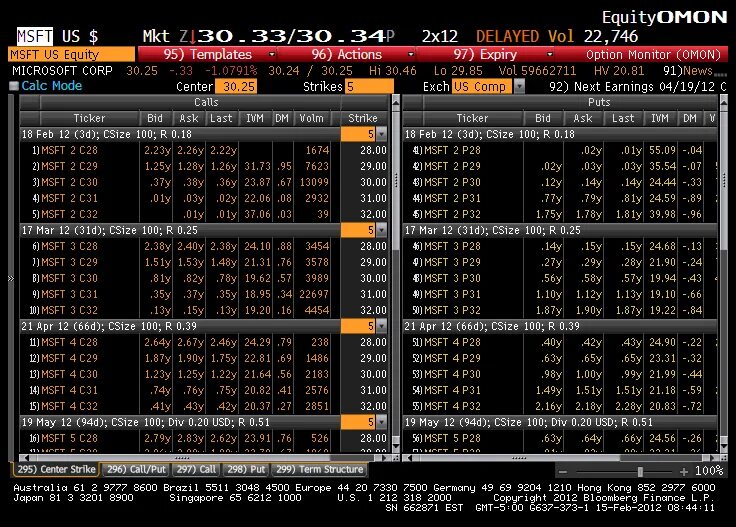Click the Strikes count input field
The height and width of the screenshot is (527, 736).
tap(369, 86)
